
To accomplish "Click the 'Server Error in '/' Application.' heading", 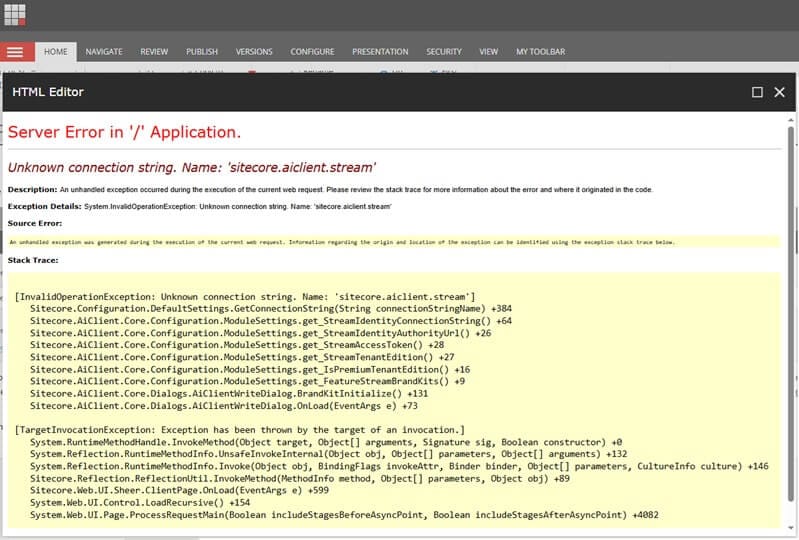I will (x=124, y=132).
